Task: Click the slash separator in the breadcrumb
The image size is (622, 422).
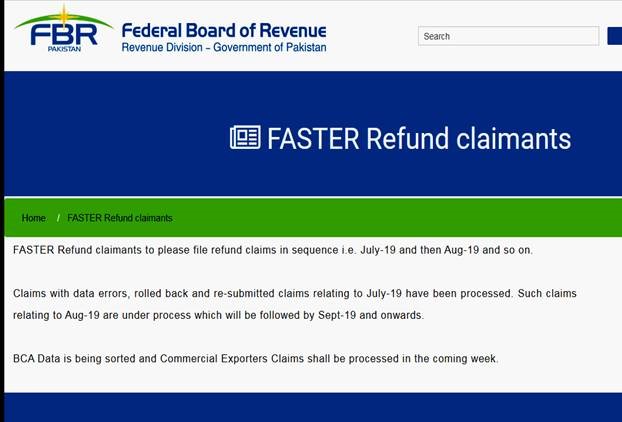Action: (58, 218)
